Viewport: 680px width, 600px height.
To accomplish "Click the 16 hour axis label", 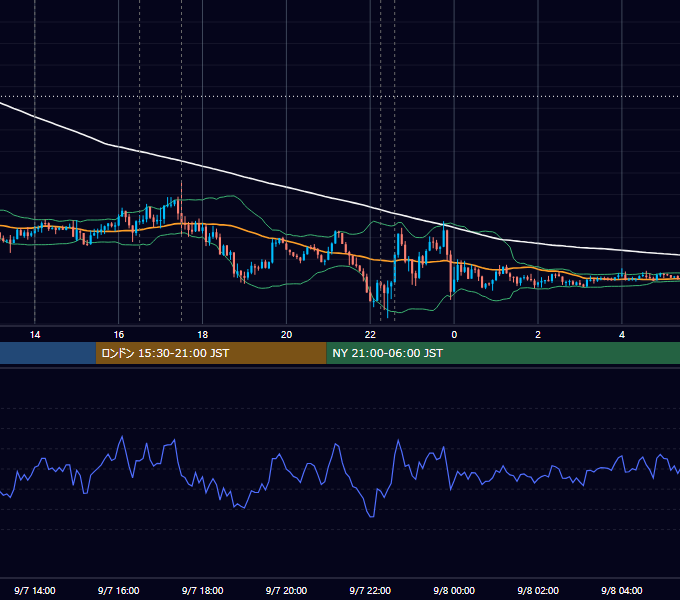I will (x=118, y=335).
